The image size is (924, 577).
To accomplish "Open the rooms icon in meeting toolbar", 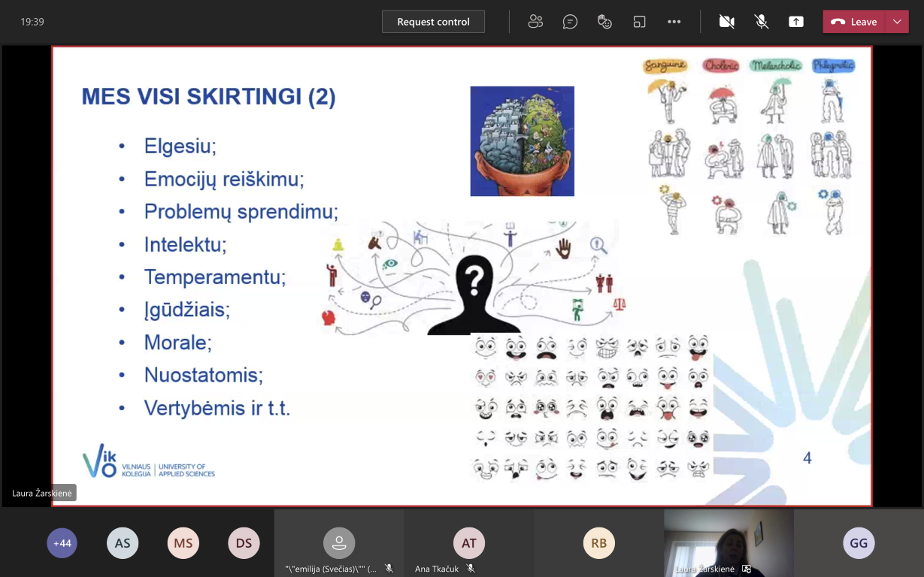I will click(639, 22).
